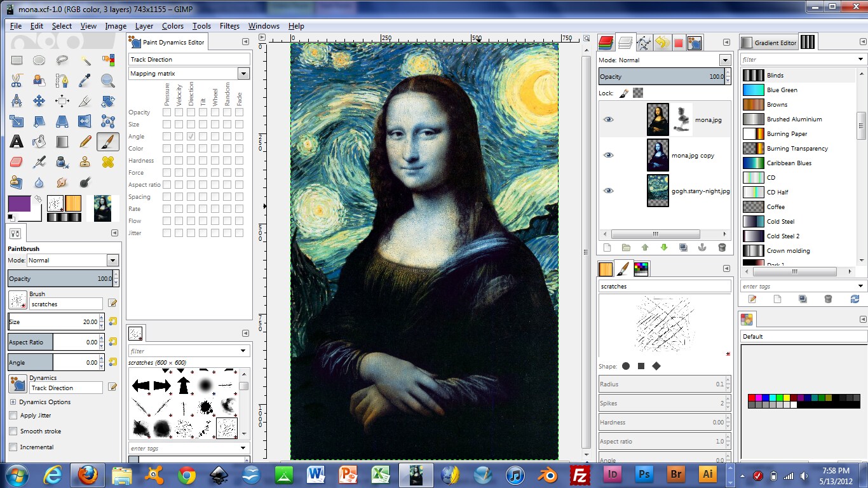The width and height of the screenshot is (868, 488).
Task: Switch to the Clone tool
Action: pyautogui.click(x=86, y=162)
